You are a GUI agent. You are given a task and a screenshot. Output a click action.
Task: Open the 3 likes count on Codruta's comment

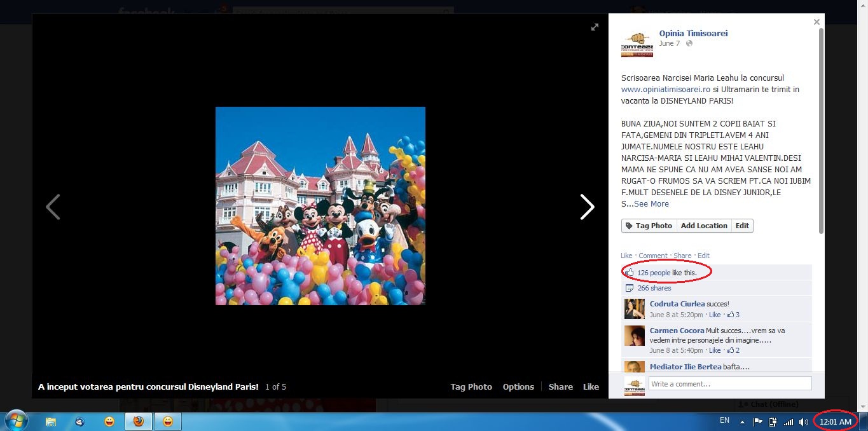point(733,315)
